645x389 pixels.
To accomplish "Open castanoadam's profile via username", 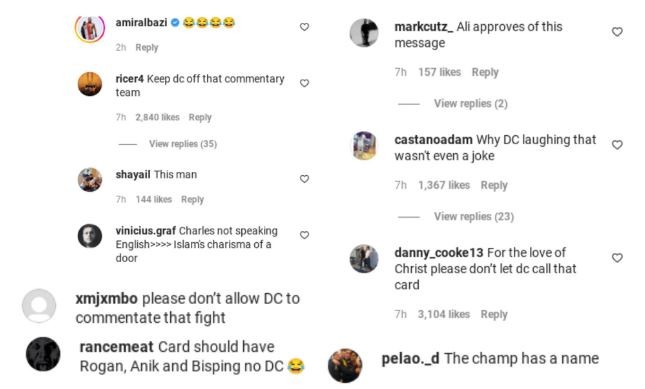I will pyautogui.click(x=433, y=140).
